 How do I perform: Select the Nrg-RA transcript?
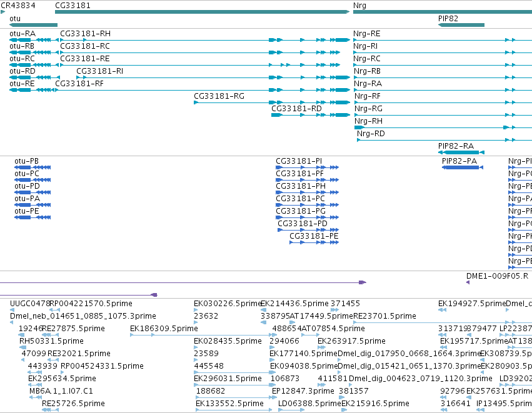pos(443,90)
